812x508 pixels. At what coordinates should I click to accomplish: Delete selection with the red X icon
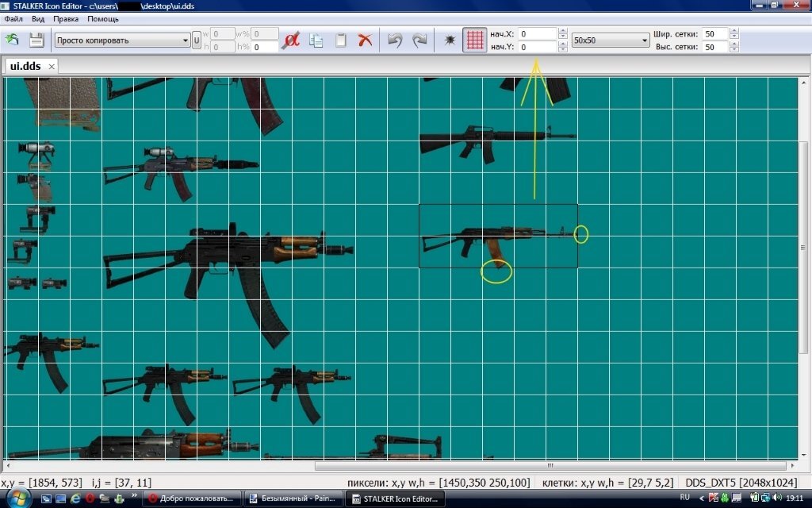tap(365, 40)
